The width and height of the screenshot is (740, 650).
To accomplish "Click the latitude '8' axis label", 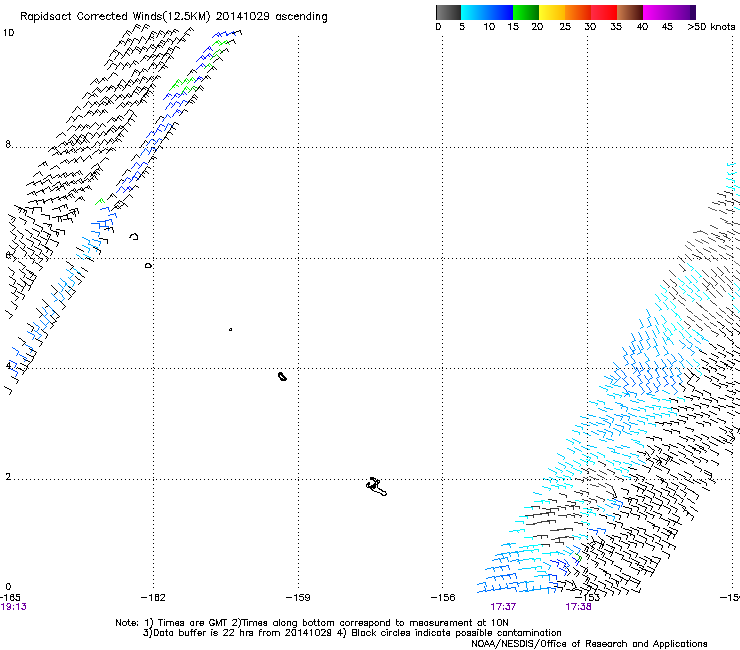I will point(8,144).
